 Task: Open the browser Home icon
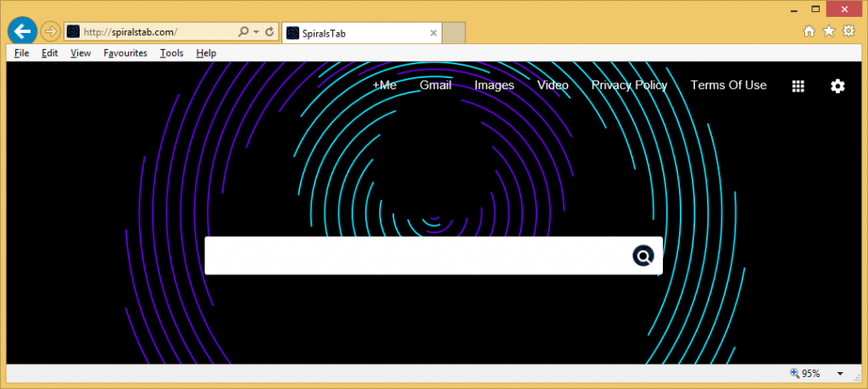click(x=809, y=31)
